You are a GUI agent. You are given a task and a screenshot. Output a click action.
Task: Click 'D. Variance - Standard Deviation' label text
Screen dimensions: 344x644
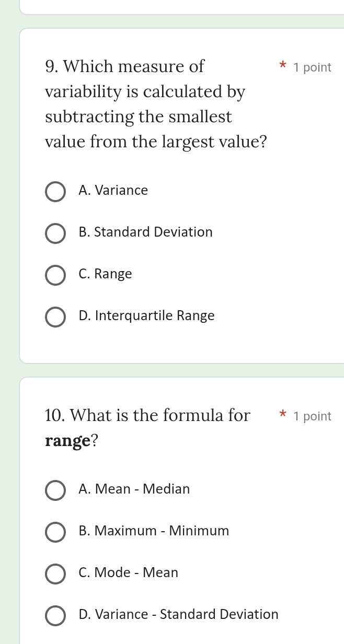178,615
